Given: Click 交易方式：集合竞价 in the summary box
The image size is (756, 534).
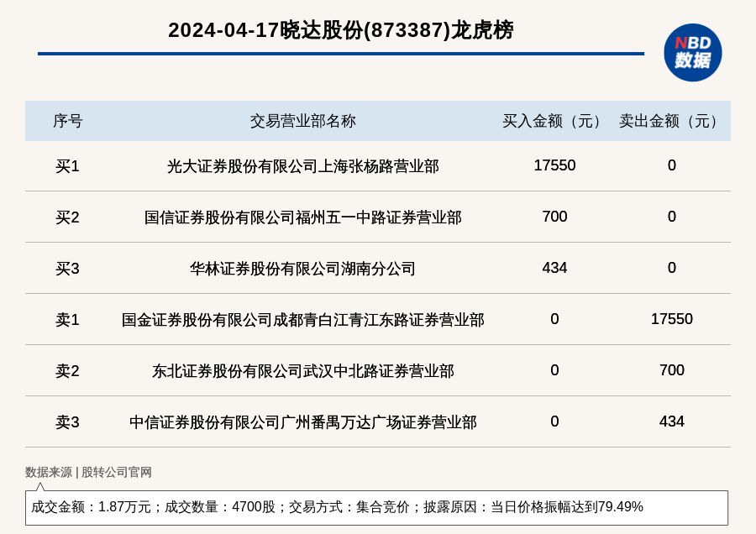Looking at the screenshot, I should [x=349, y=507].
